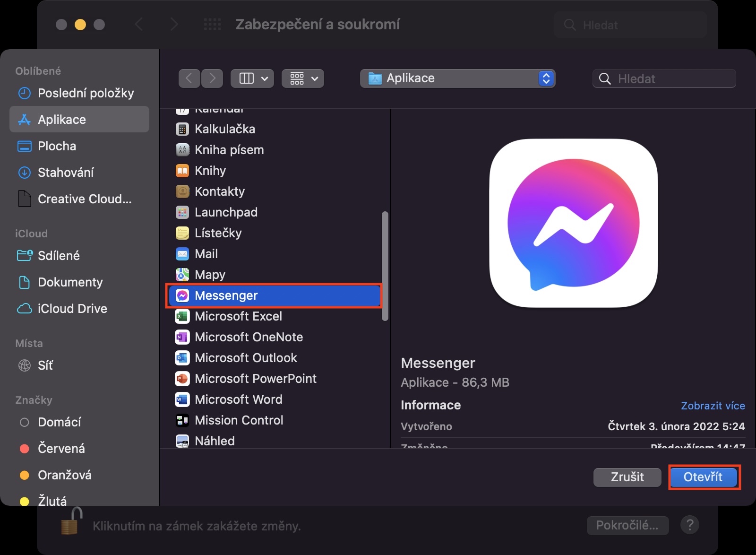
Task: Click the Kniha písem app icon
Action: tap(182, 150)
